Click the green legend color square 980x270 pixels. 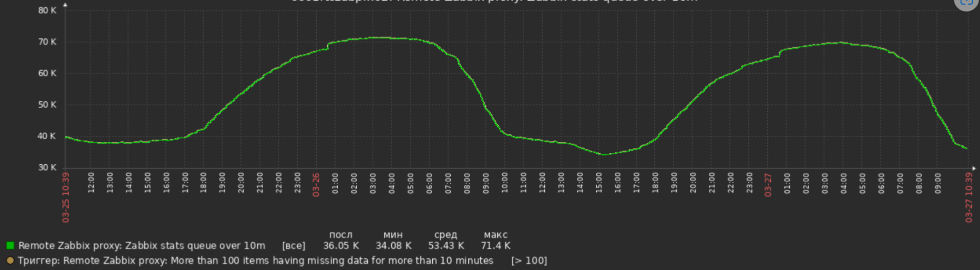10,245
